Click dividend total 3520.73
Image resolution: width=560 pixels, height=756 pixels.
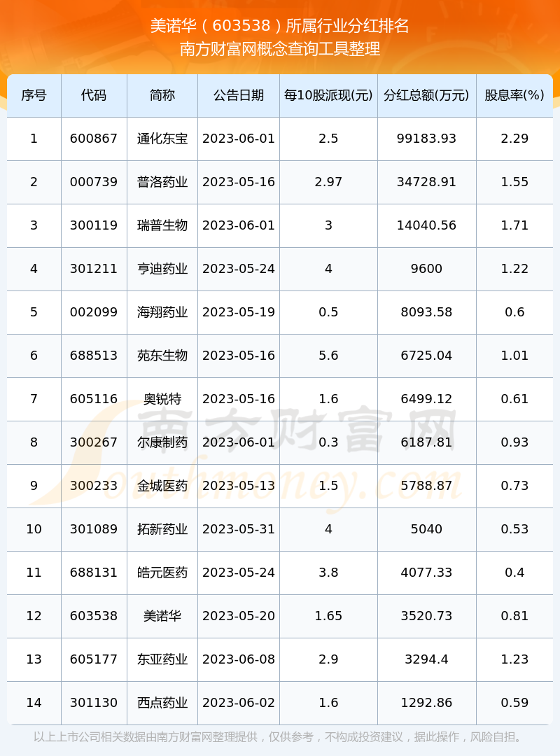point(426,616)
